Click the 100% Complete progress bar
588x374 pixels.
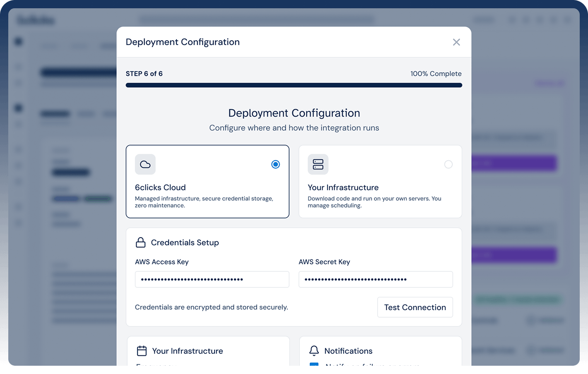294,85
